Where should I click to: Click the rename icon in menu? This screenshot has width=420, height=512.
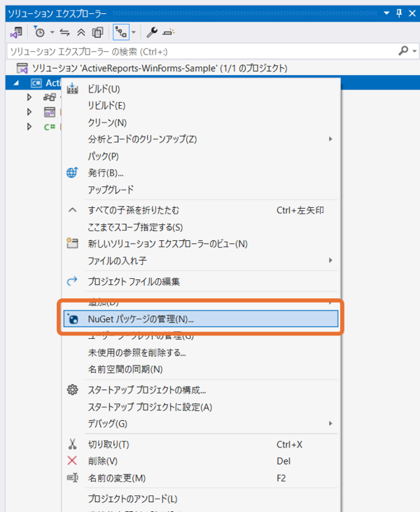72,478
